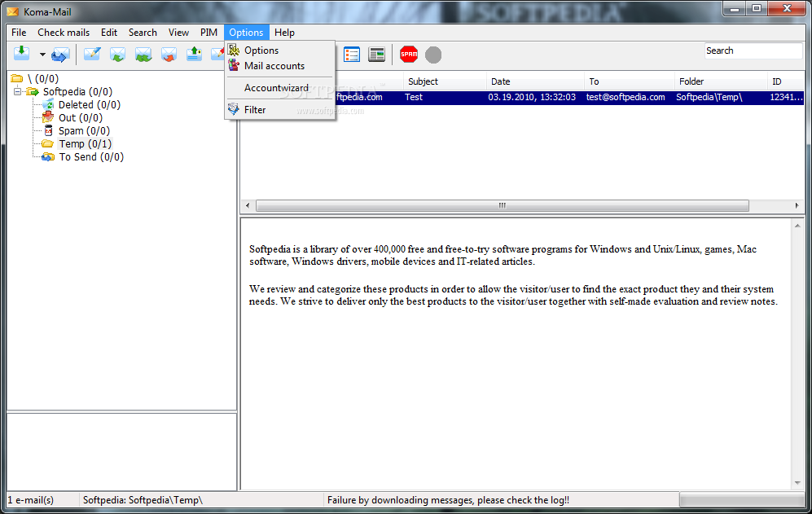Click the Koma-Mail title bar envelope icon
The width and height of the screenshot is (812, 514).
[12, 11]
